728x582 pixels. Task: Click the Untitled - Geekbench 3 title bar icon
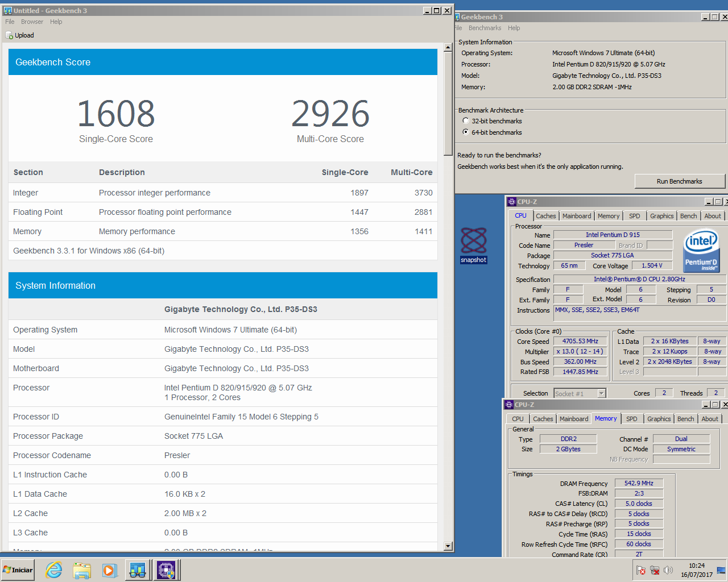tap(7, 10)
